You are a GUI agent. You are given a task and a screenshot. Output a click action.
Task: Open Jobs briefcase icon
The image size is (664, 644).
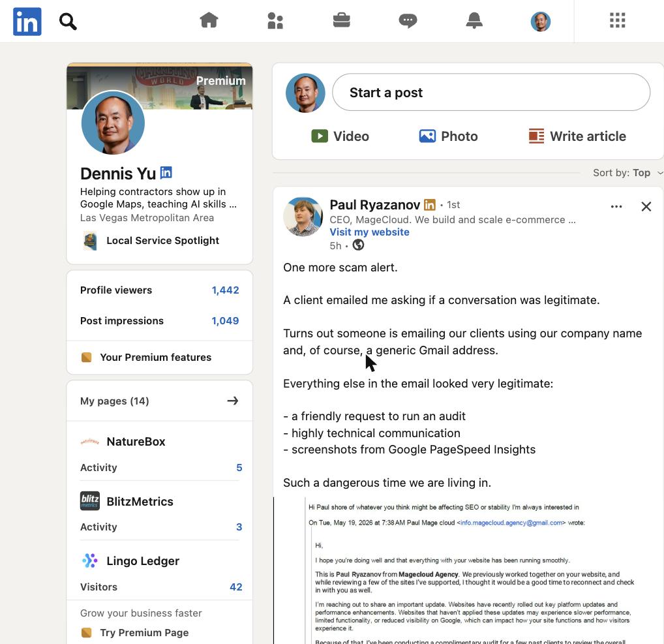coord(341,20)
